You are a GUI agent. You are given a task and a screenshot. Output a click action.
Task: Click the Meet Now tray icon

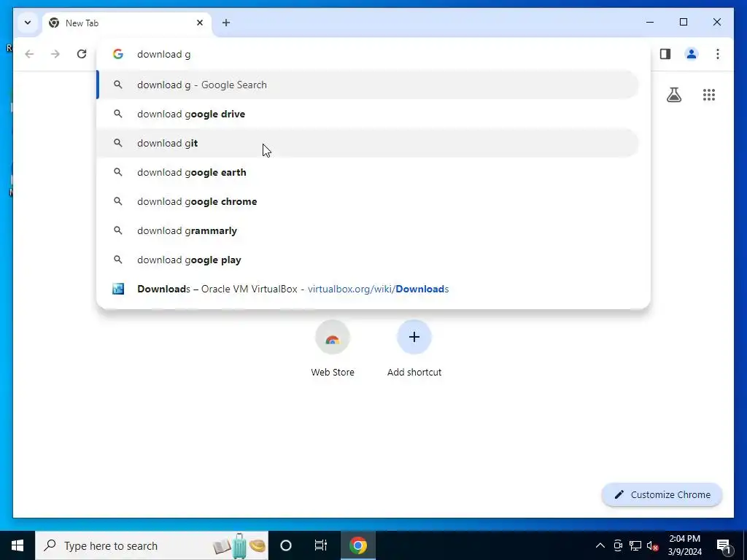pyautogui.click(x=618, y=545)
